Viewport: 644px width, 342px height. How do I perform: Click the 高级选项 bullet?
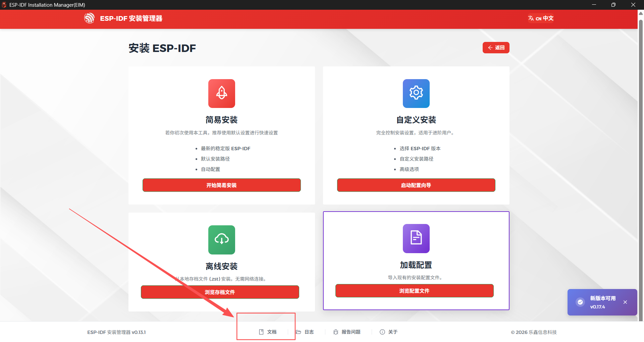coord(409,169)
